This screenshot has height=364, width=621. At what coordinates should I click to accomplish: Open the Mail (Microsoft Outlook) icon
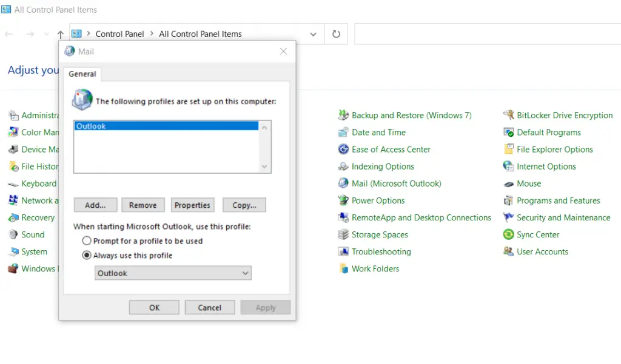point(343,183)
